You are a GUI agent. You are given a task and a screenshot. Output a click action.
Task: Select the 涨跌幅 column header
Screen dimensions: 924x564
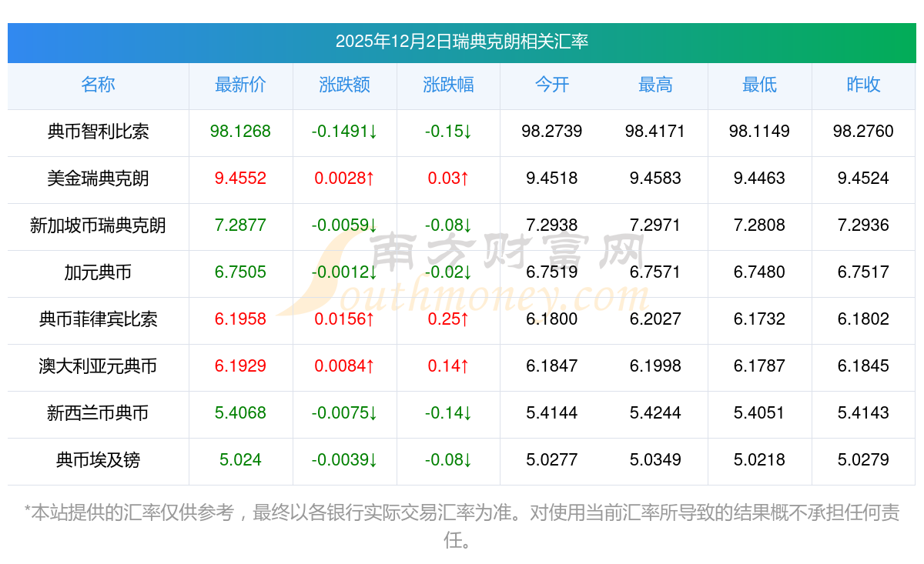[x=448, y=85]
